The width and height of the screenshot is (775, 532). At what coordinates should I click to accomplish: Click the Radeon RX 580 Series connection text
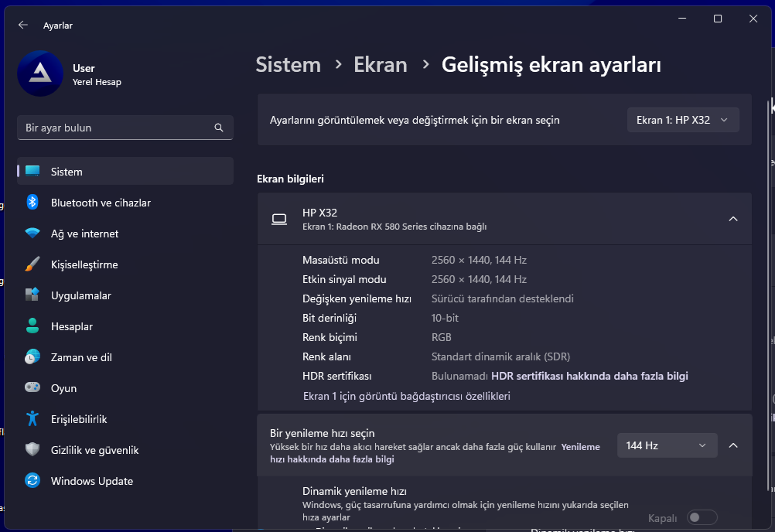394,227
